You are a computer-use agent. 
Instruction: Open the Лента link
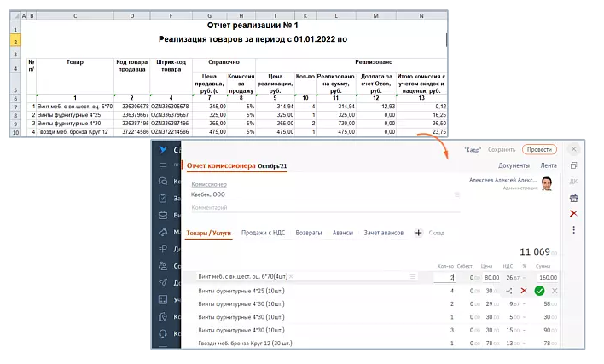(x=549, y=165)
